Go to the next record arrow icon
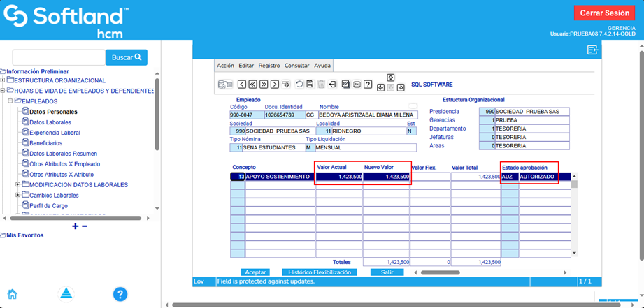644x308 pixels. tap(275, 85)
